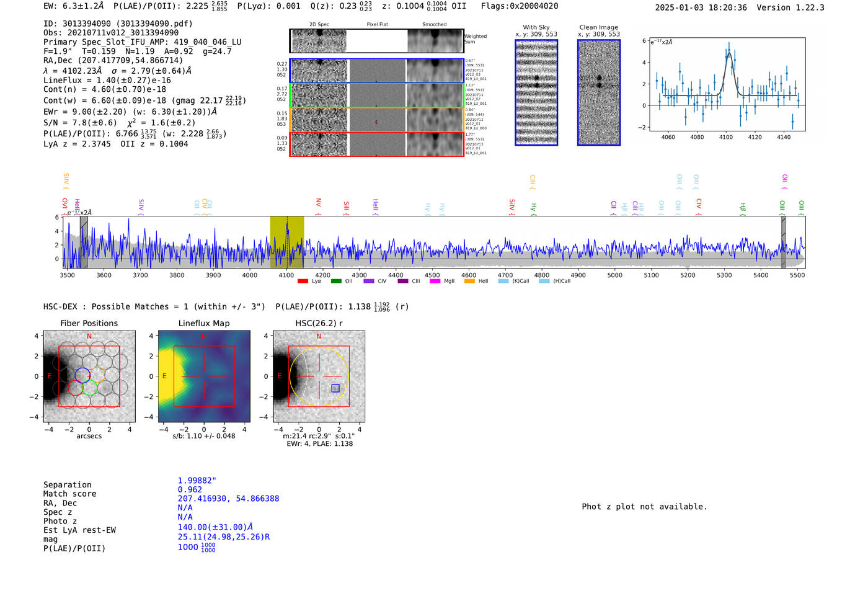Click the Lineflux Map panel
This screenshot has height=591, width=868.
pyautogui.click(x=204, y=376)
